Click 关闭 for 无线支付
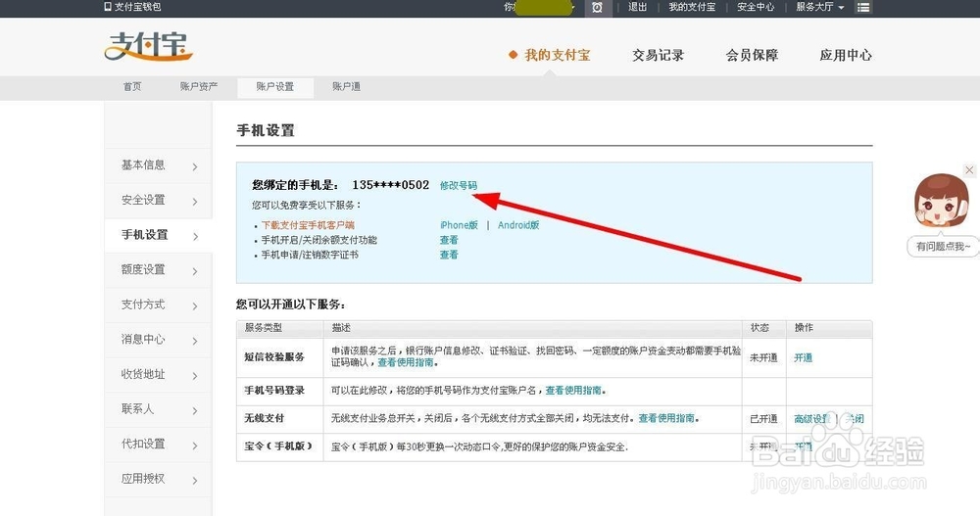Image resolution: width=980 pixels, height=516 pixels. point(854,419)
